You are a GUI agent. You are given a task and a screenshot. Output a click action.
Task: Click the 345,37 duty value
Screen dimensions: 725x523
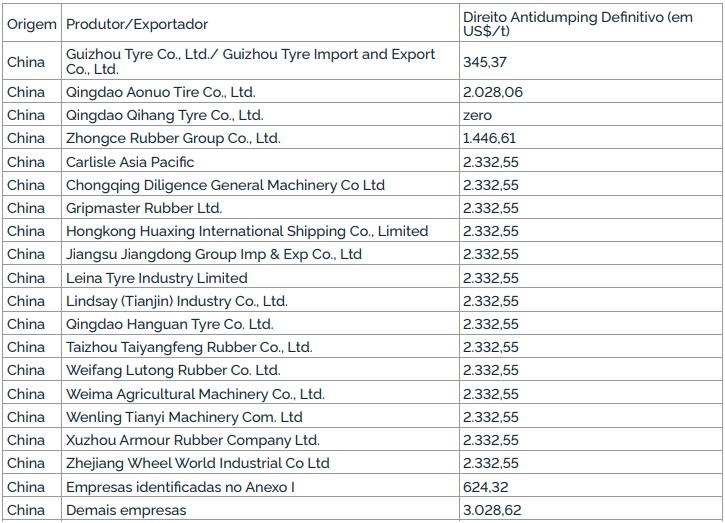click(x=484, y=62)
